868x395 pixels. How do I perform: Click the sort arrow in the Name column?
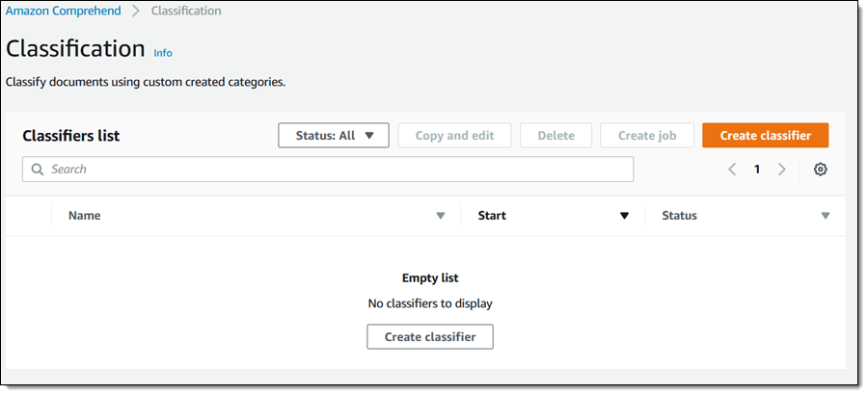point(441,216)
